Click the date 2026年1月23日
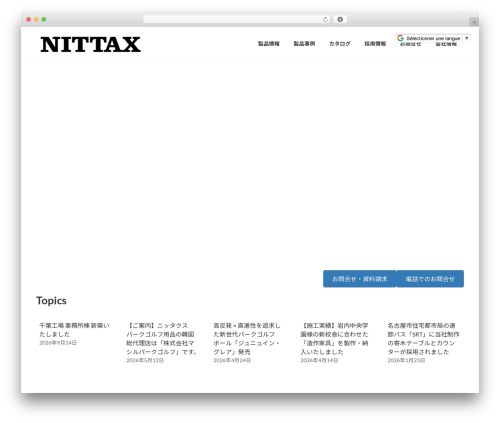This screenshot has height=423, width=500. (x=406, y=360)
